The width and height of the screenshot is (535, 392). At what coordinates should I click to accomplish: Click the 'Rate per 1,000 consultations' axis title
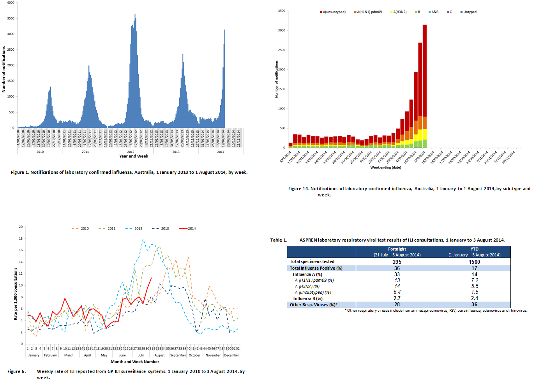pos(16,294)
